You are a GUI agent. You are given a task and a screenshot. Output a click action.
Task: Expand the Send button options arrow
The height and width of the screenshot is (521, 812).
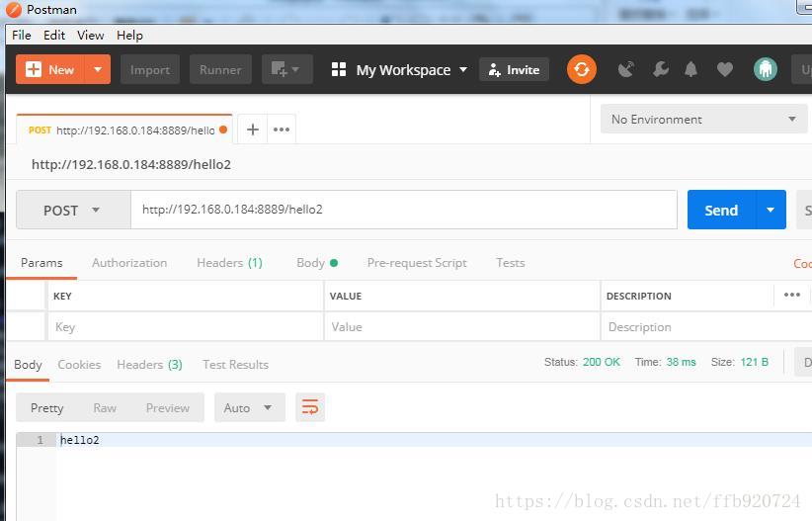(x=771, y=210)
